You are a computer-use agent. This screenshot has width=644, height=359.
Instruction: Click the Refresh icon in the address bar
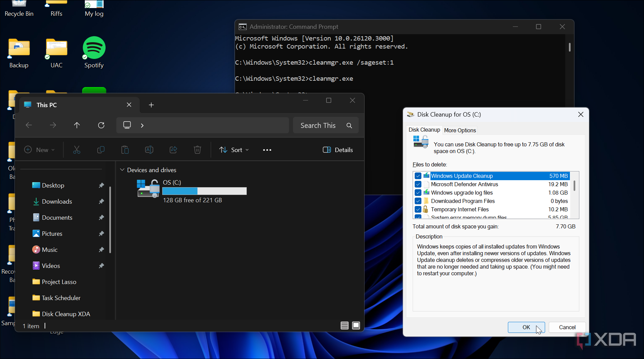click(101, 125)
